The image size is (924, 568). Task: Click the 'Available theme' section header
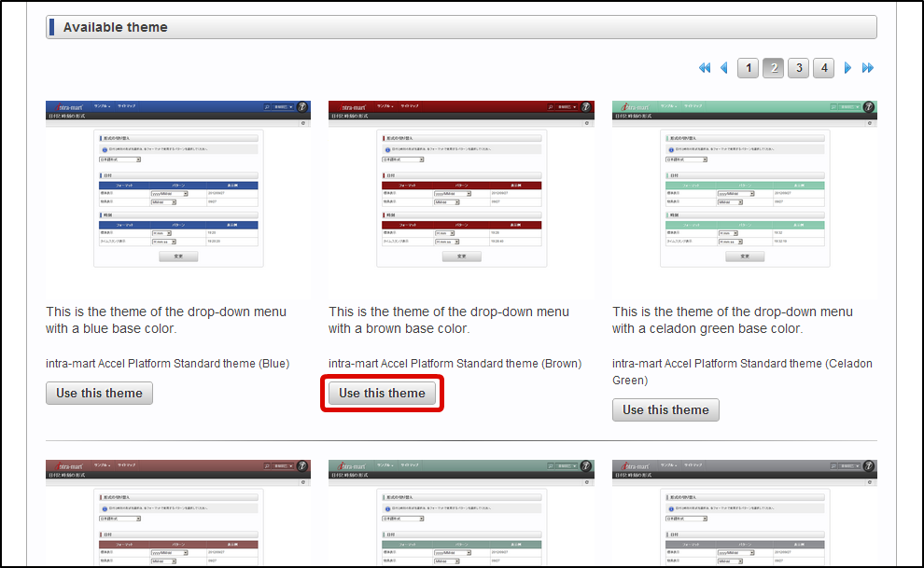click(461, 27)
